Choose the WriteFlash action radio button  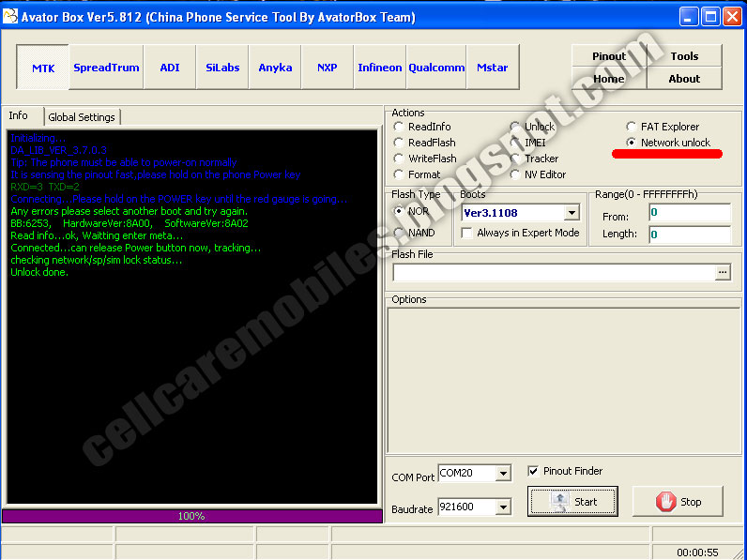pos(398,159)
